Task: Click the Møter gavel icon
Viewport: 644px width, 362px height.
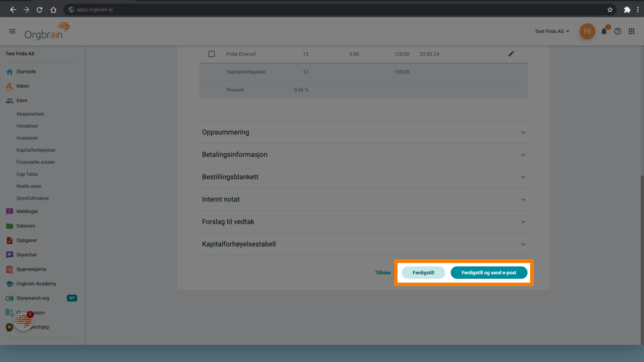Action: coord(9,86)
